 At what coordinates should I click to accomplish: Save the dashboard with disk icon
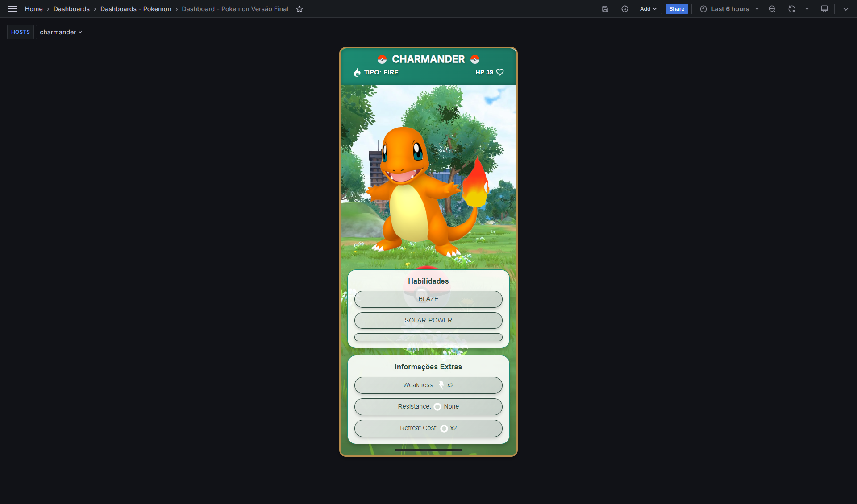(605, 9)
